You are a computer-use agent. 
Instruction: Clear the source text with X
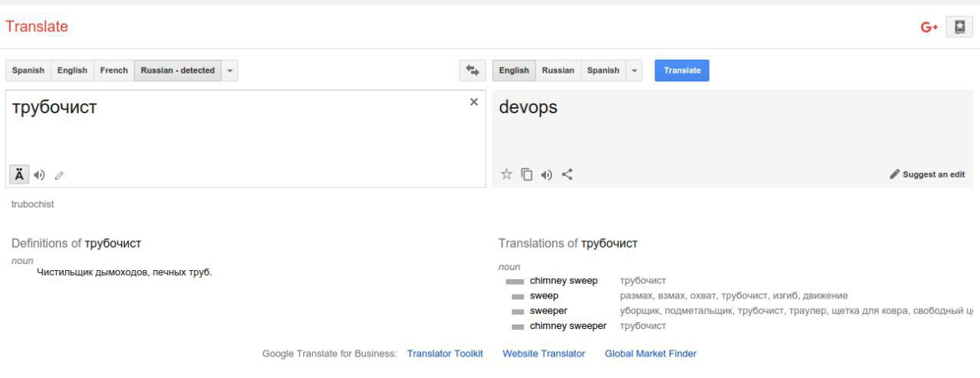474,102
